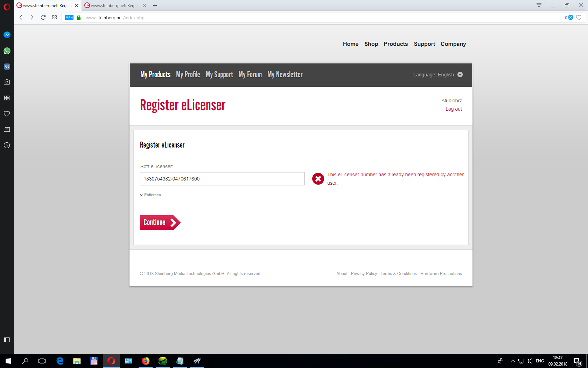Take a snapshot with camera icon
This screenshot has width=588, height=368.
(7, 82)
